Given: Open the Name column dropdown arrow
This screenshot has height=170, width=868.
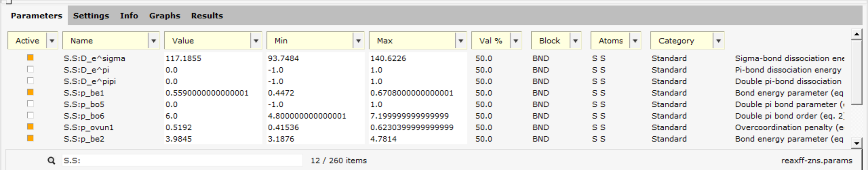Looking at the screenshot, I should [154, 41].
